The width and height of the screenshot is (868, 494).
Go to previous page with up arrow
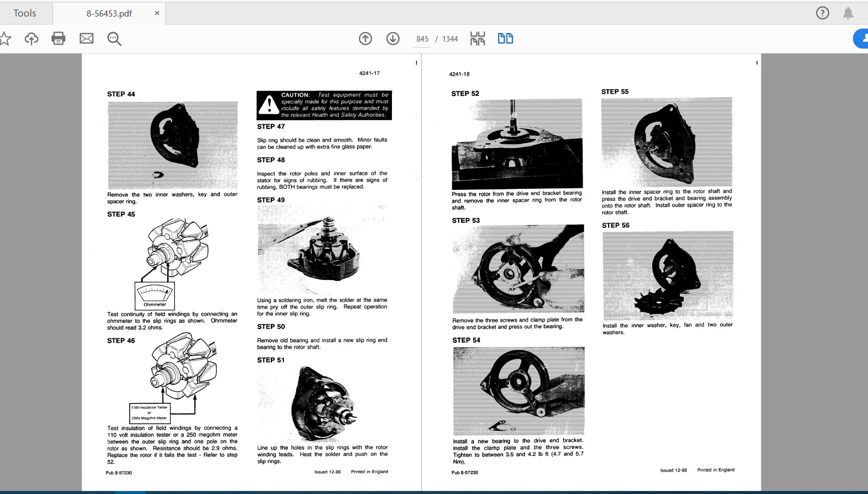tap(365, 39)
